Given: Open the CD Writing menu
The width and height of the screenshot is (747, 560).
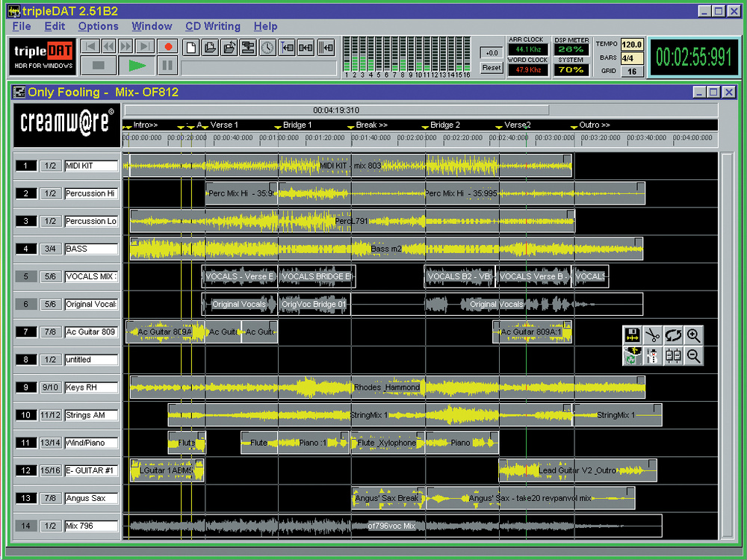Looking at the screenshot, I should (213, 26).
